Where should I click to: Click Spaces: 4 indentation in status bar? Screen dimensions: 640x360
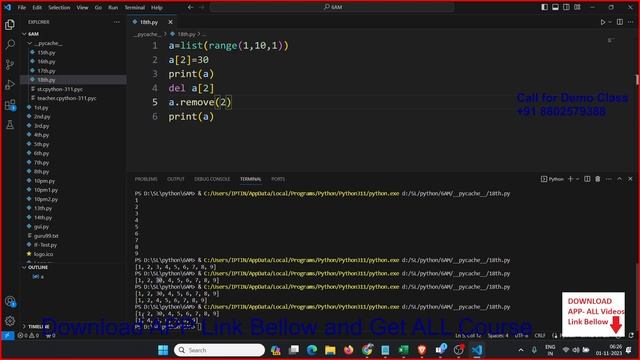498,336
